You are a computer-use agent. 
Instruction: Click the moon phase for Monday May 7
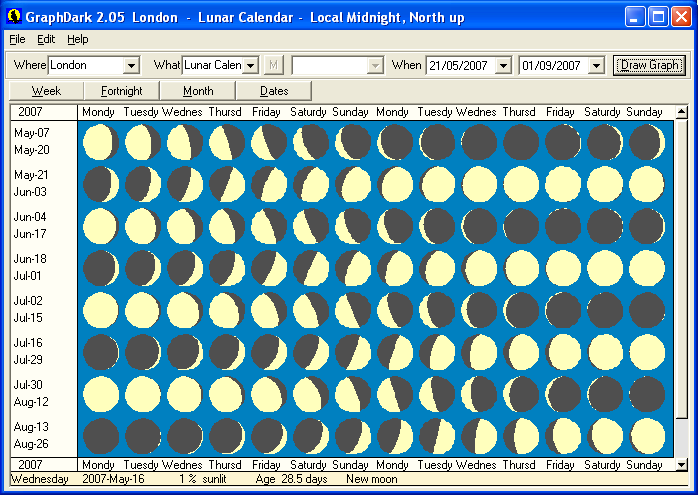[x=98, y=142]
